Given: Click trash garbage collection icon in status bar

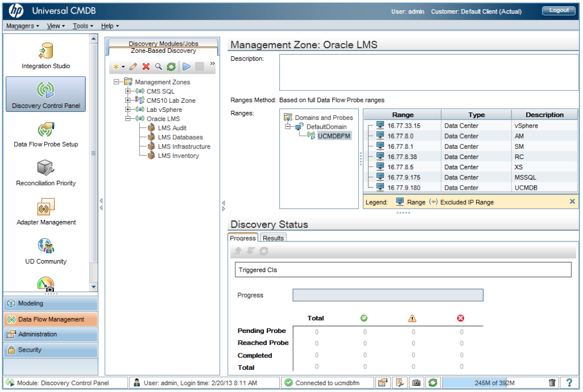Looking at the screenshot, I should click(x=552, y=382).
